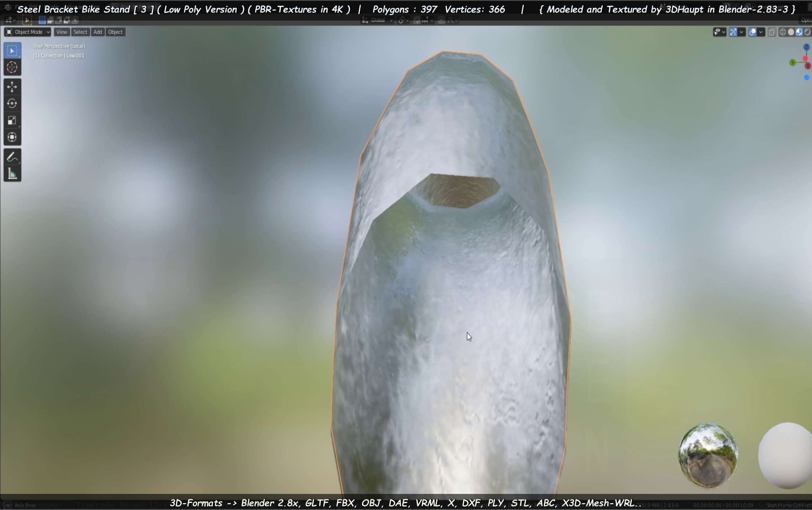Open the Add menu
The image size is (812, 510).
pos(97,32)
